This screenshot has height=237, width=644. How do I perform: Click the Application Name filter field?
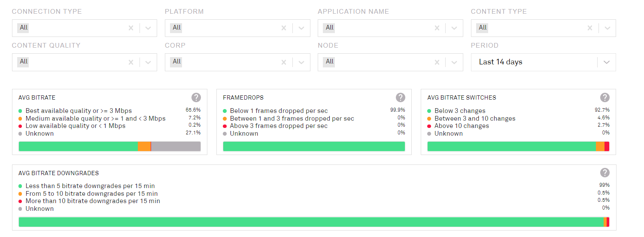pos(378,28)
